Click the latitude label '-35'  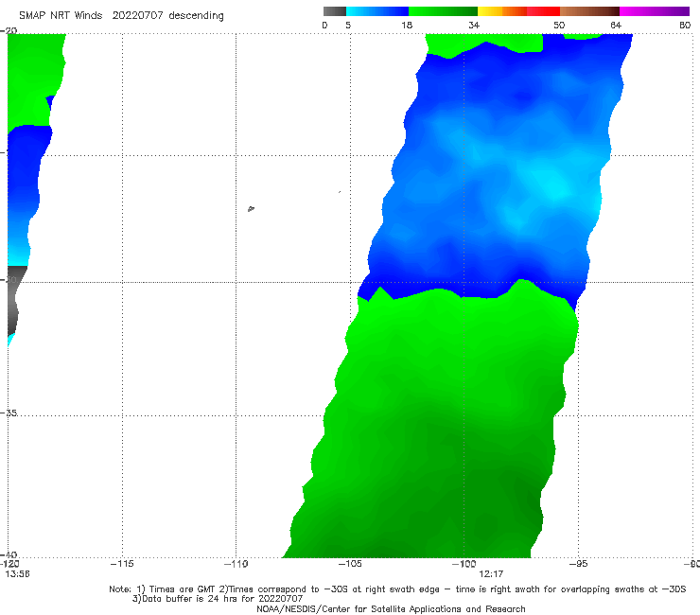click(9, 413)
